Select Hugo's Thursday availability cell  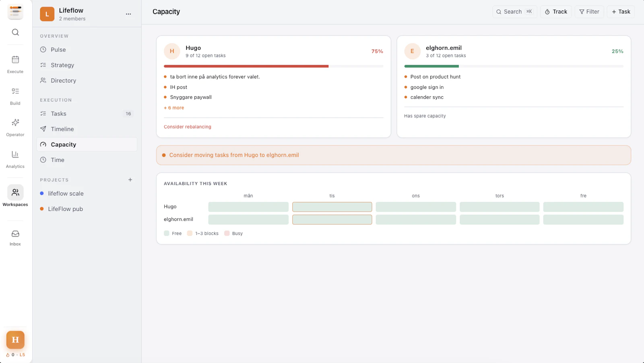click(500, 207)
